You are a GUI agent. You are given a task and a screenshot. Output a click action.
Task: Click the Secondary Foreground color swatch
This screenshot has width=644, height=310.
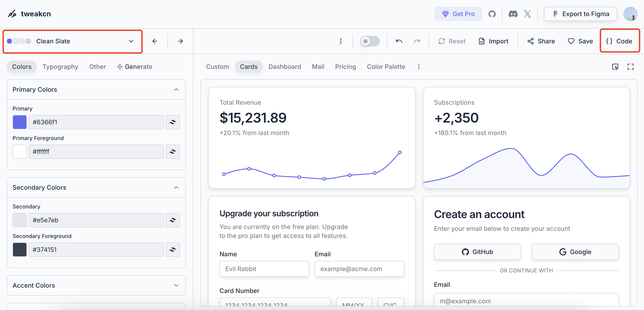[x=20, y=250]
